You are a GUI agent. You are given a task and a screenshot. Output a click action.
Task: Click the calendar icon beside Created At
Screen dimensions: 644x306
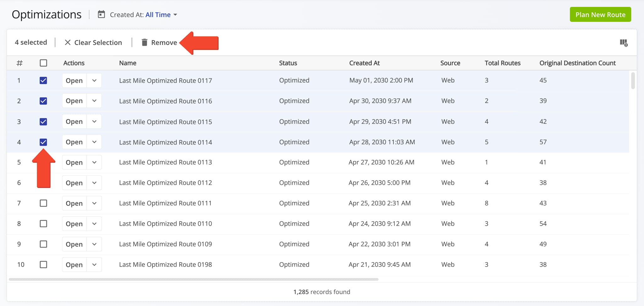[101, 14]
